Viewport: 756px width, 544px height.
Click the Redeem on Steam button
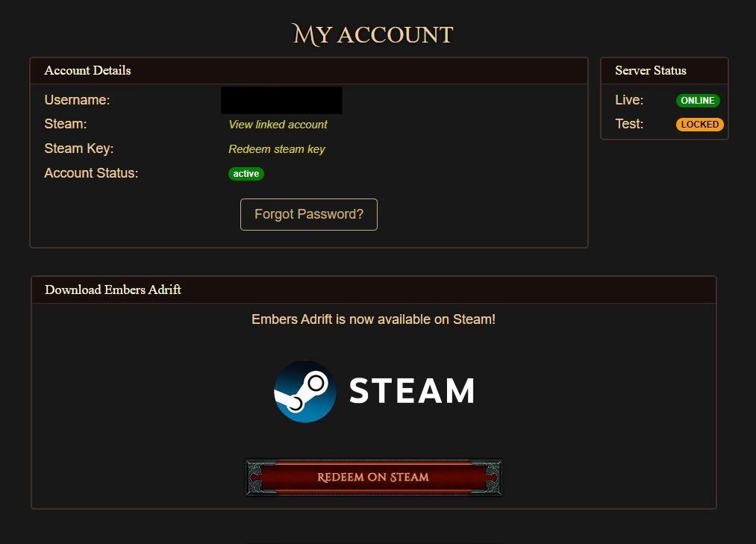[374, 478]
